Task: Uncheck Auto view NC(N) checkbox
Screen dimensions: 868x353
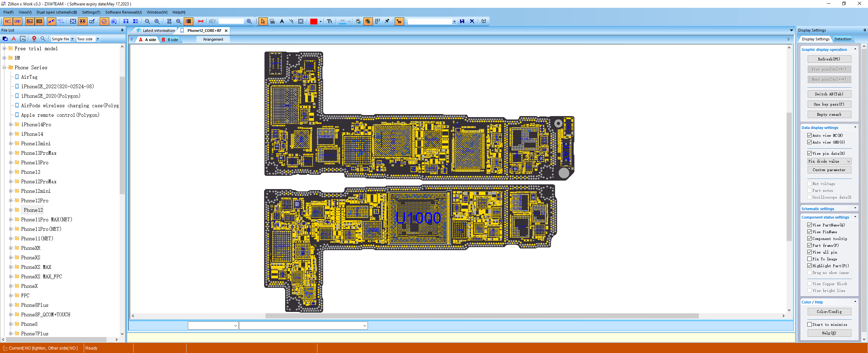Action: 809,135
